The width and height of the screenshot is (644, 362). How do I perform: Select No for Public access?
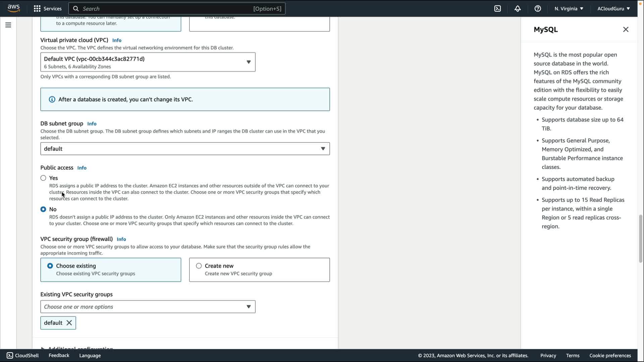click(x=43, y=209)
